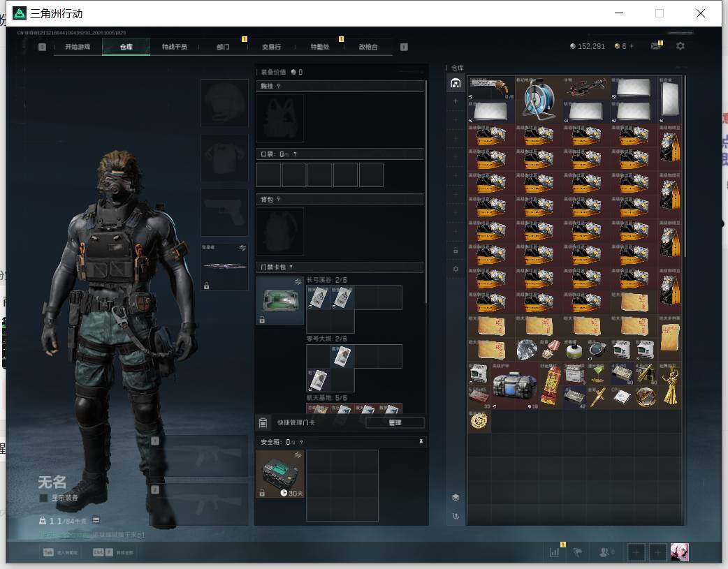Click the revolver item in the warehouse

coord(490,87)
